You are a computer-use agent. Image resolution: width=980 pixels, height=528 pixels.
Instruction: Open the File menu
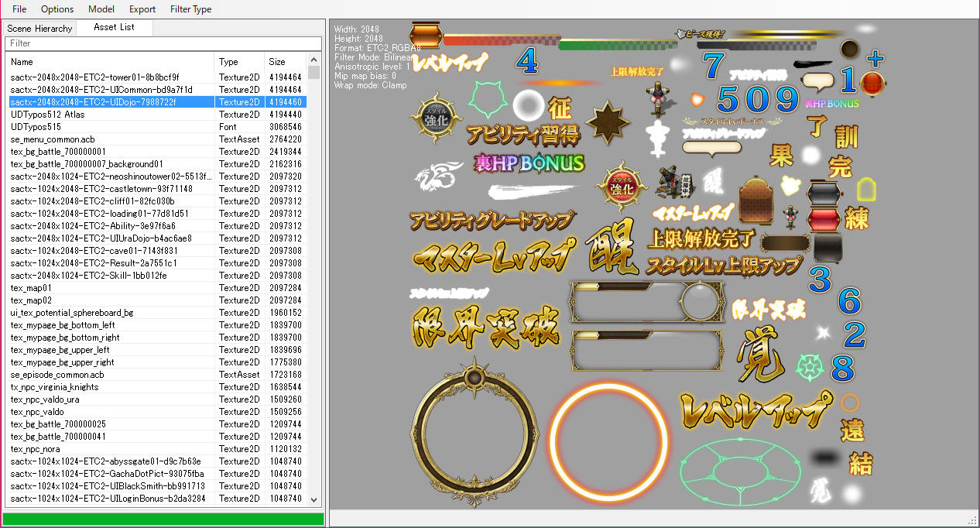pyautogui.click(x=19, y=9)
